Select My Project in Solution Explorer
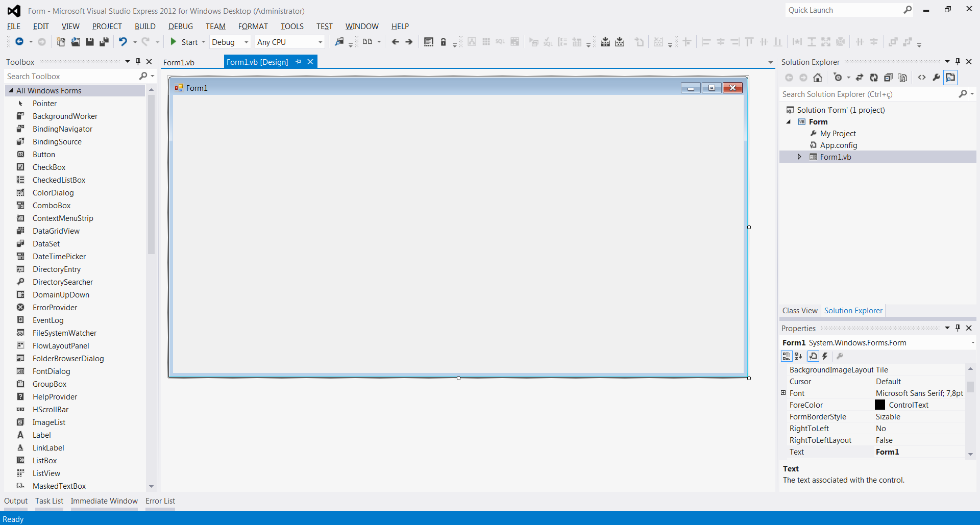 pos(838,134)
